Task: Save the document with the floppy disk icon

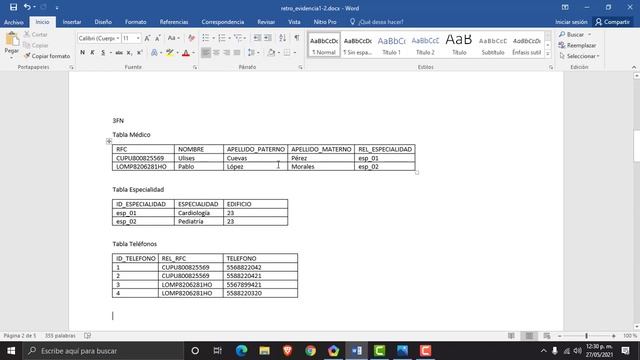Action: click(x=13, y=7)
